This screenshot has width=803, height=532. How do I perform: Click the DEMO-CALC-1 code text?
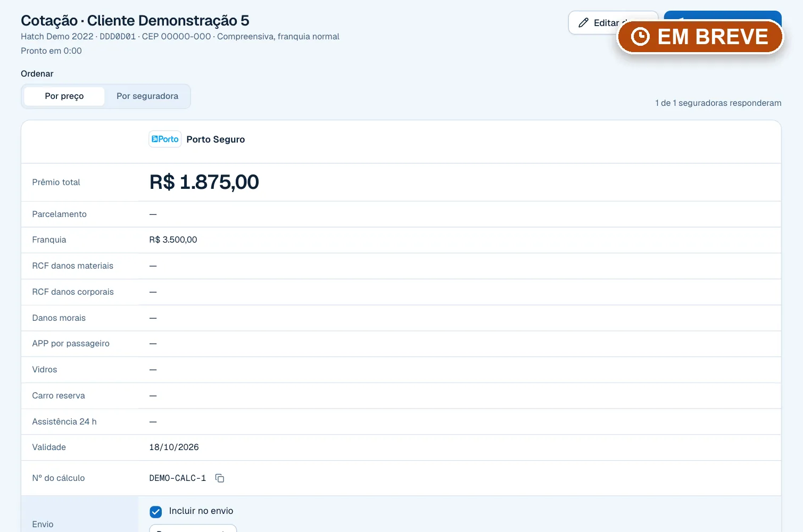(x=178, y=478)
